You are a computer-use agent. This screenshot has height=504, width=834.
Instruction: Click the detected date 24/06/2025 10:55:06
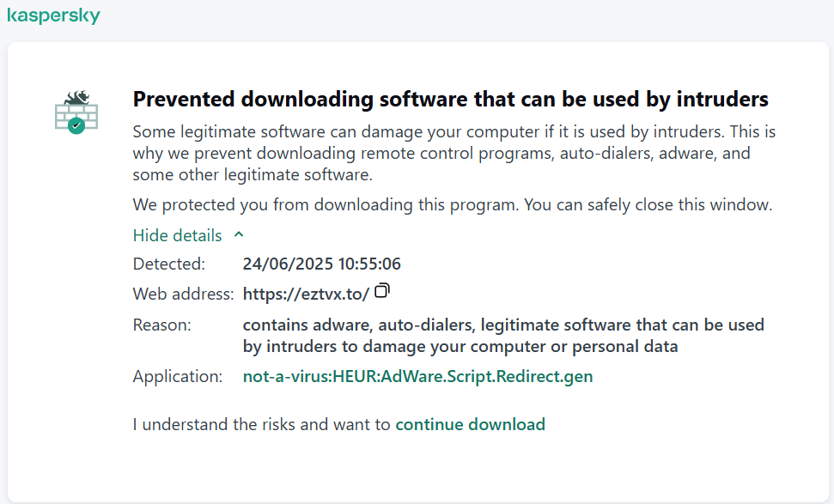[x=322, y=264]
